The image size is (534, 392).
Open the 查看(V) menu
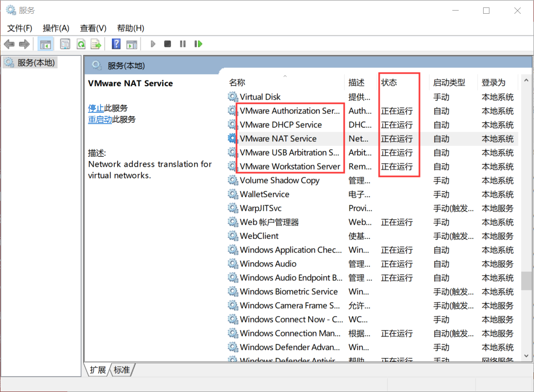(x=93, y=28)
